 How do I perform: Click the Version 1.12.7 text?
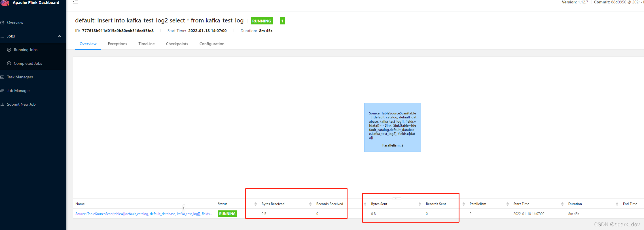click(575, 2)
